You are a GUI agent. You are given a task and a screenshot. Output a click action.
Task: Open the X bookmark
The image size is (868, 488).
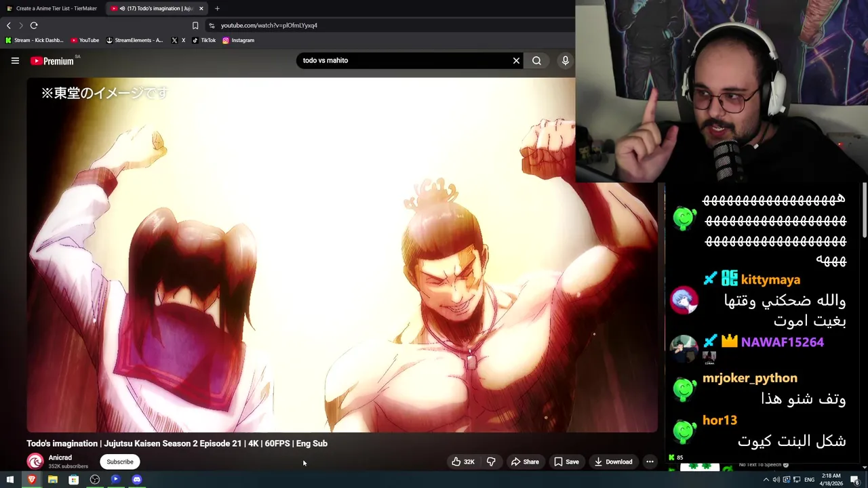click(x=178, y=40)
